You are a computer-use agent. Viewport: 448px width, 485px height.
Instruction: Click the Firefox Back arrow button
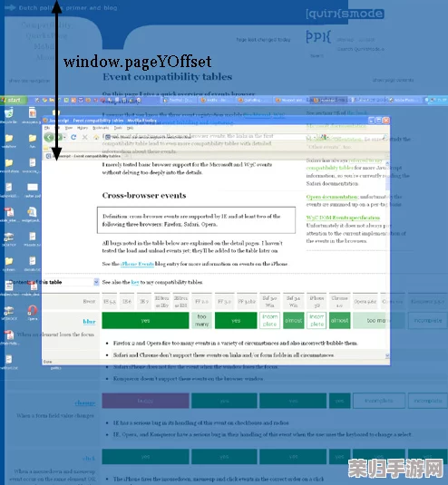(x=49, y=137)
